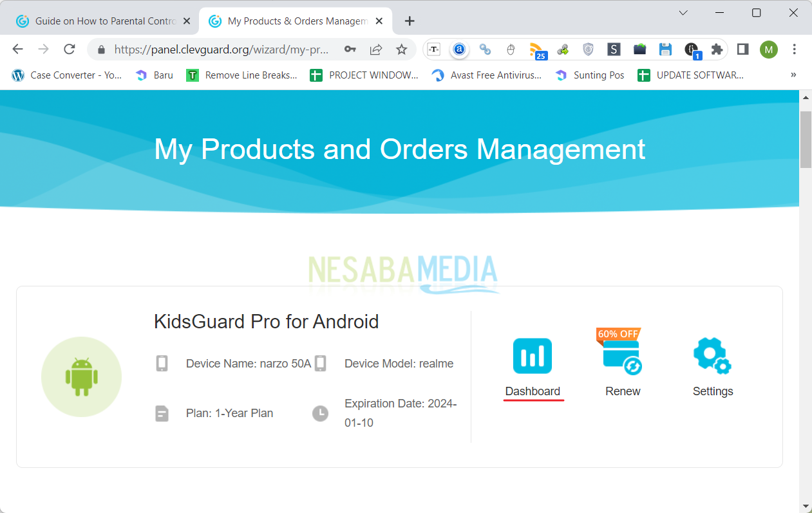812x513 pixels.
Task: Click the scrollbar down arrow
Action: [806, 506]
